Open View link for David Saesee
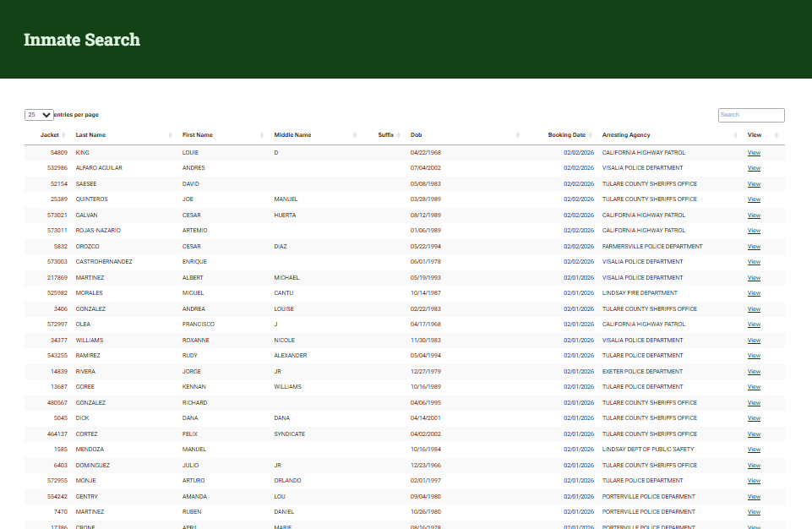This screenshot has height=529, width=812. 754,184
